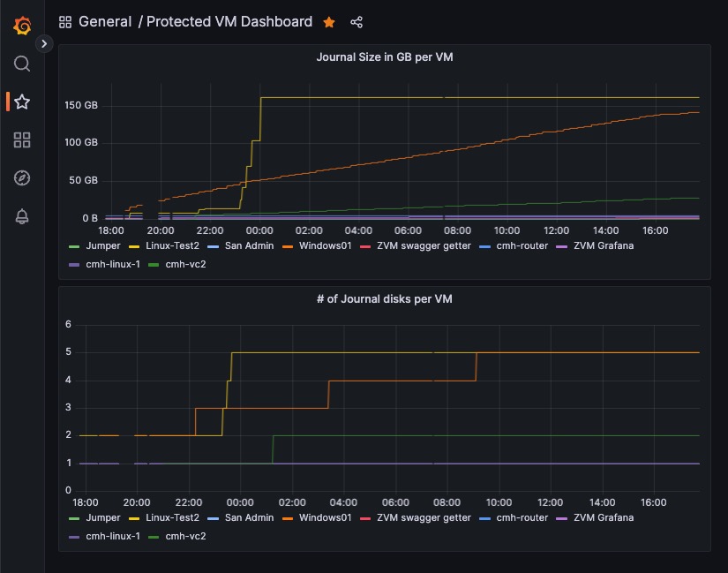Toggle cmh-linux-1 series in Journal Size legend

point(113,264)
